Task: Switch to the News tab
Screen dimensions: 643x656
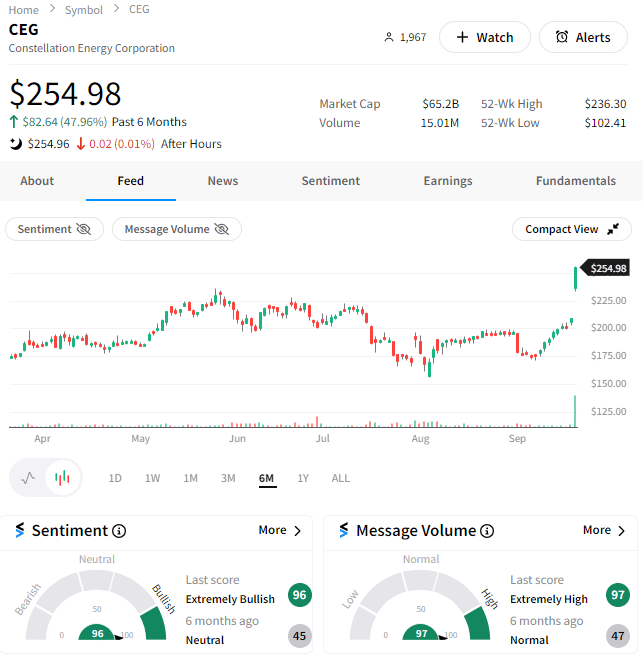Action: [x=223, y=181]
